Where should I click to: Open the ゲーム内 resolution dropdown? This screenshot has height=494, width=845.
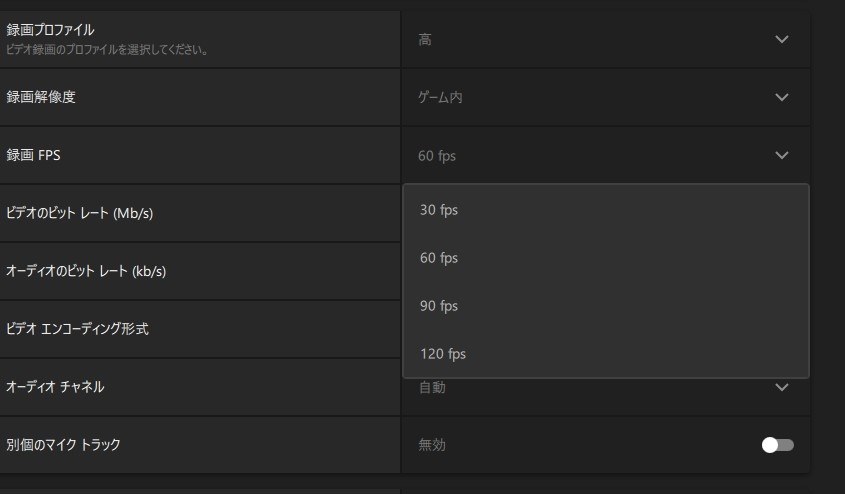click(x=440, y=97)
